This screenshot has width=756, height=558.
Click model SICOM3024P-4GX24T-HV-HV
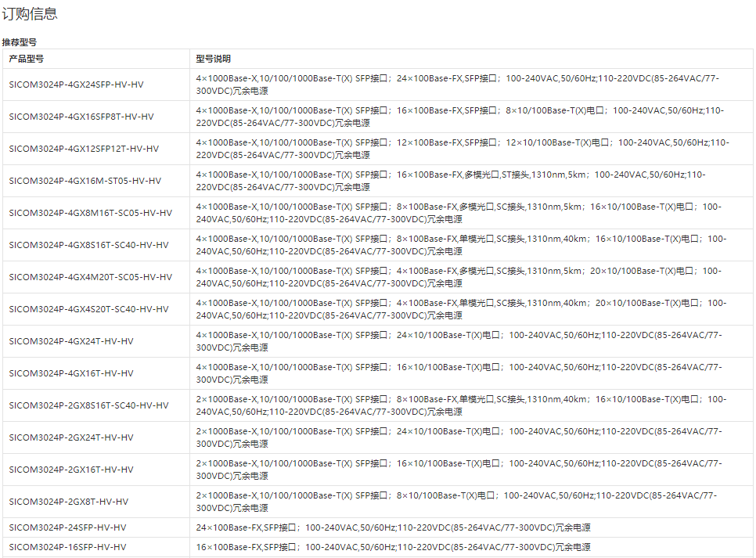point(71,341)
